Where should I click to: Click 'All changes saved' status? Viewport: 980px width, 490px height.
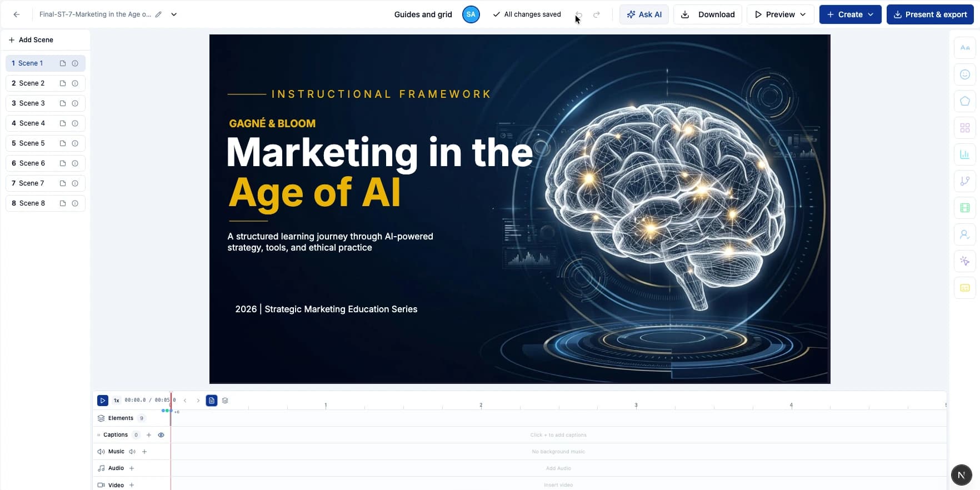[x=527, y=14]
